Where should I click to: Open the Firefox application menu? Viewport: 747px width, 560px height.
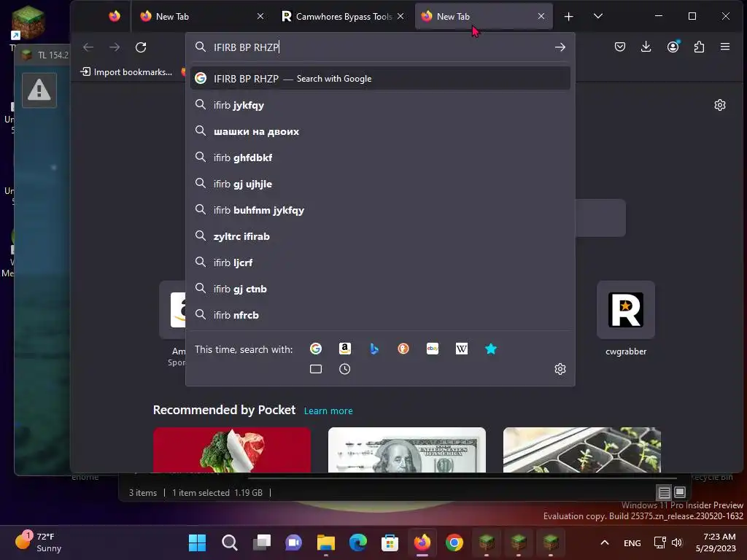[x=725, y=47]
